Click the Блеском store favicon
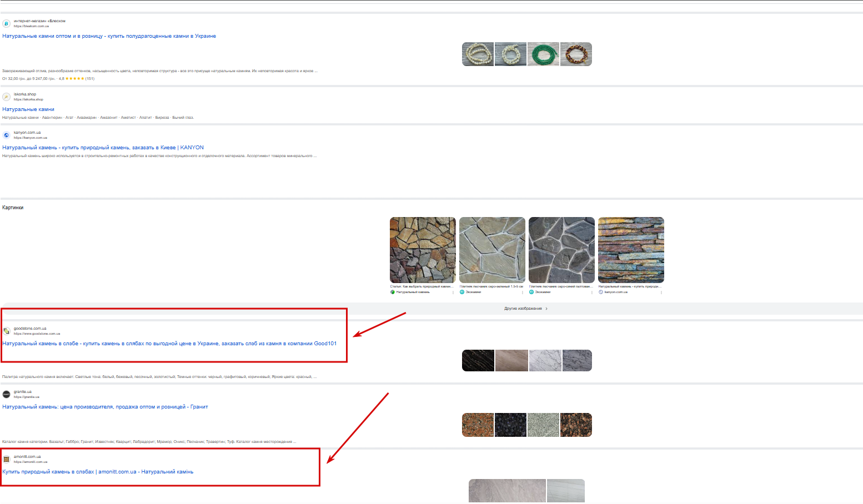Image resolution: width=863 pixels, height=504 pixels. point(7,24)
